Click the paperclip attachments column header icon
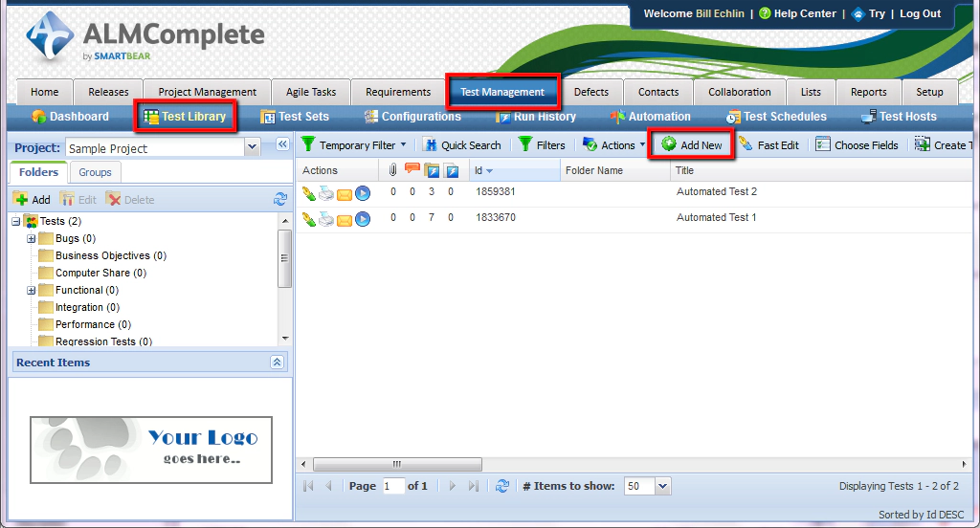Screen dimensions: 980x528 (393, 170)
